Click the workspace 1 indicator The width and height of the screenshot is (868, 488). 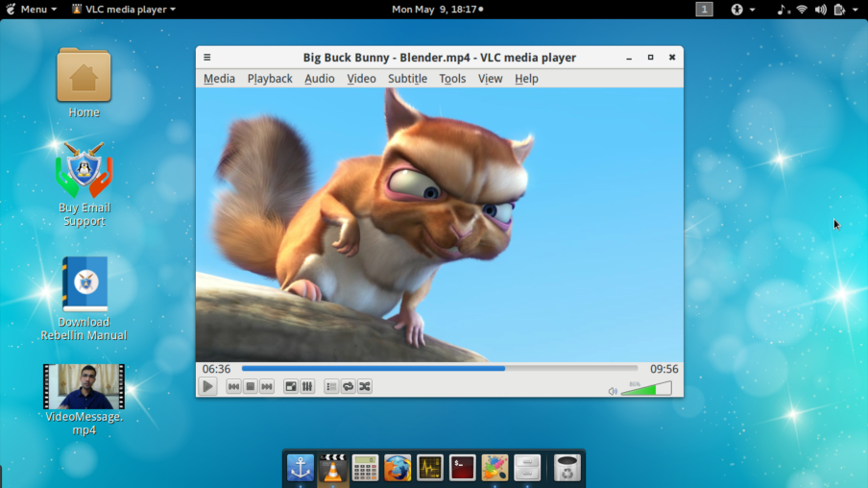pyautogui.click(x=704, y=9)
